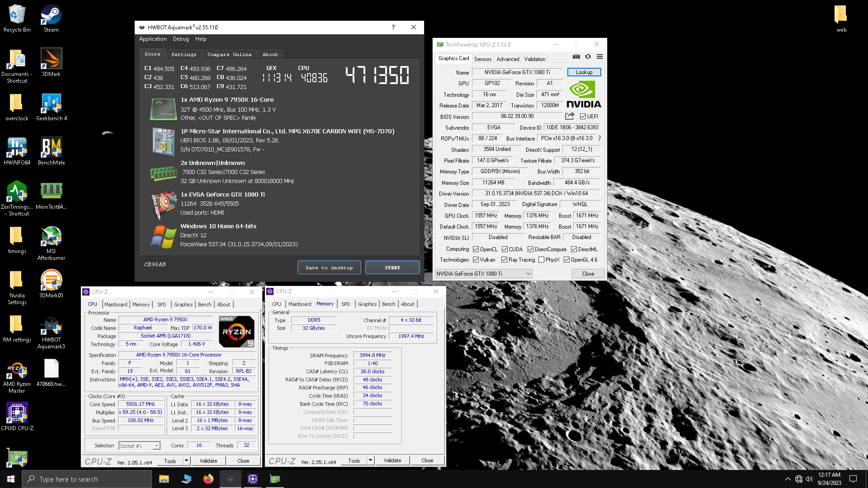This screenshot has height=488, width=868.
Task: Toggle the OpenGL 4.6 checkbox
Action: click(566, 260)
